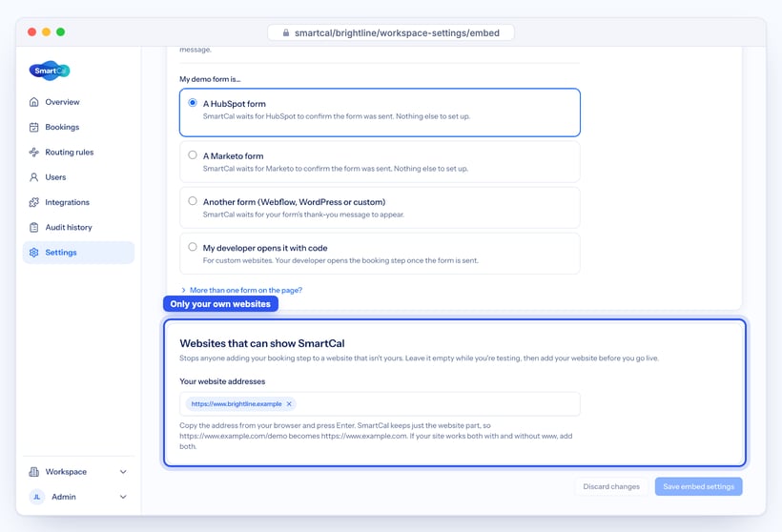The width and height of the screenshot is (782, 532).
Task: Select Another form (Webflow, WordPress or custom) radio
Action: click(x=193, y=201)
